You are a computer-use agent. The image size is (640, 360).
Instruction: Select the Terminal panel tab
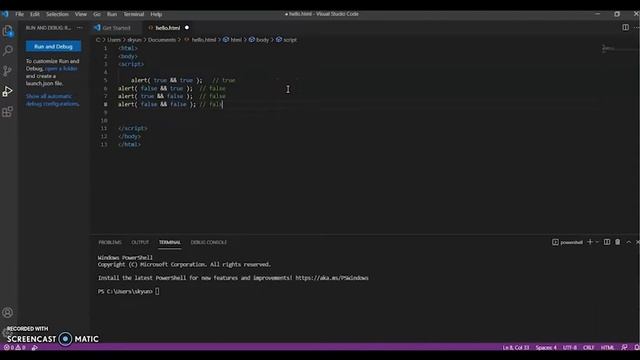(169, 242)
